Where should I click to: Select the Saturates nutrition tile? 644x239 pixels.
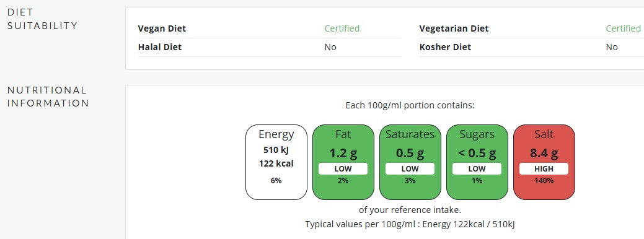click(x=410, y=162)
